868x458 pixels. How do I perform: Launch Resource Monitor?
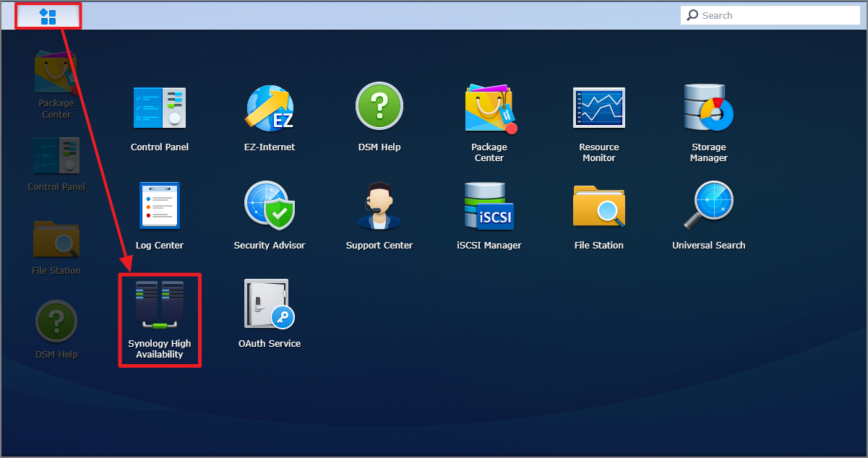point(599,108)
